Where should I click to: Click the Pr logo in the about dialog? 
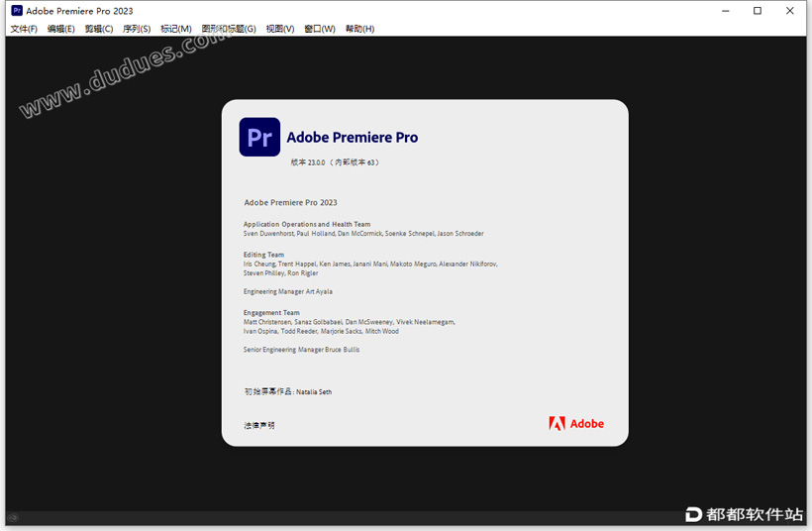[x=259, y=137]
